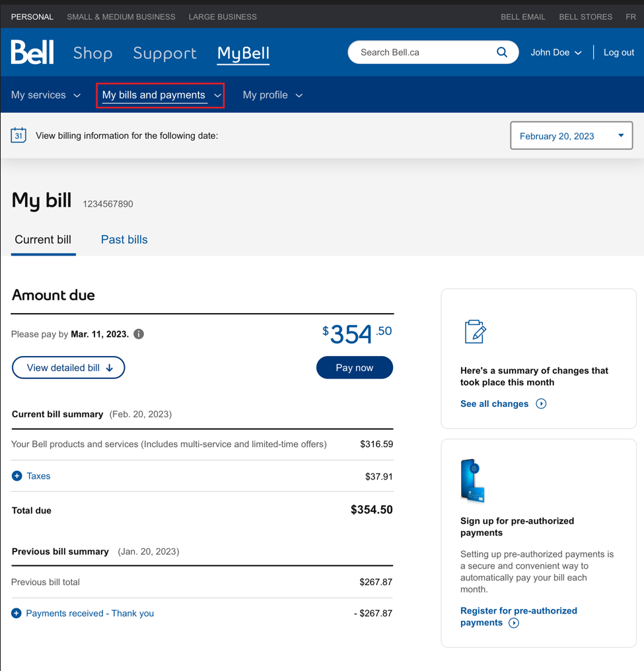Expand Payments received details
The height and width of the screenshot is (671, 644).
tap(17, 614)
